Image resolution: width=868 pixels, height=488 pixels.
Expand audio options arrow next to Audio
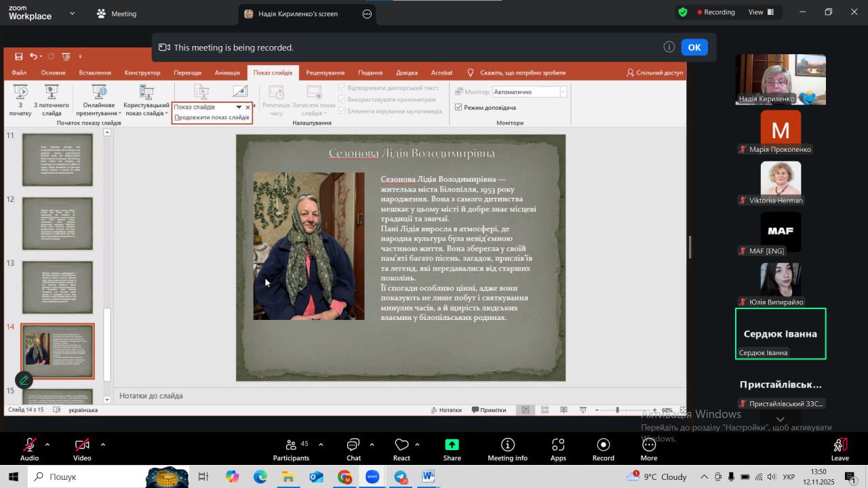(47, 445)
